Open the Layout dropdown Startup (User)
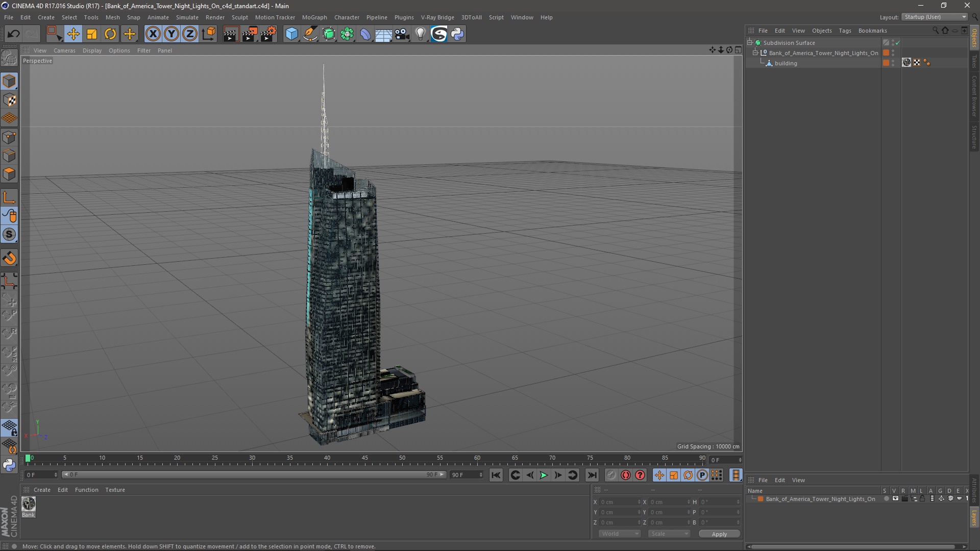 pos(935,17)
